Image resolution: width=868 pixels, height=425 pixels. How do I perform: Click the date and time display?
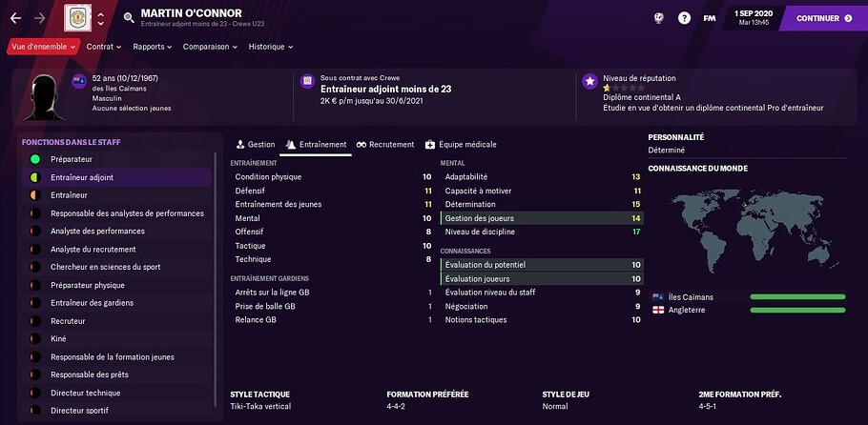755,17
